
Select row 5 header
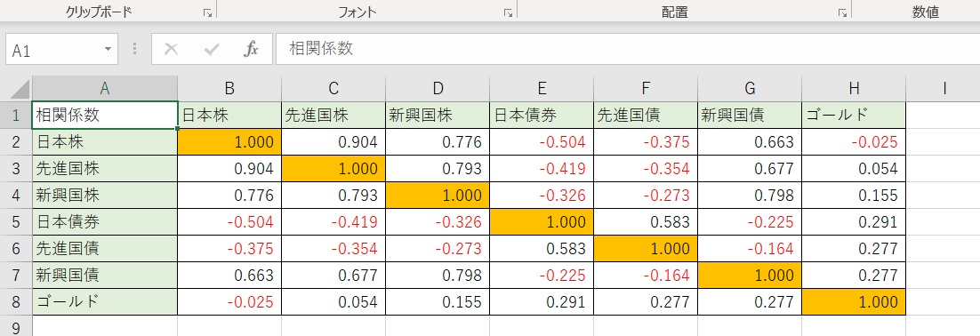(x=16, y=221)
